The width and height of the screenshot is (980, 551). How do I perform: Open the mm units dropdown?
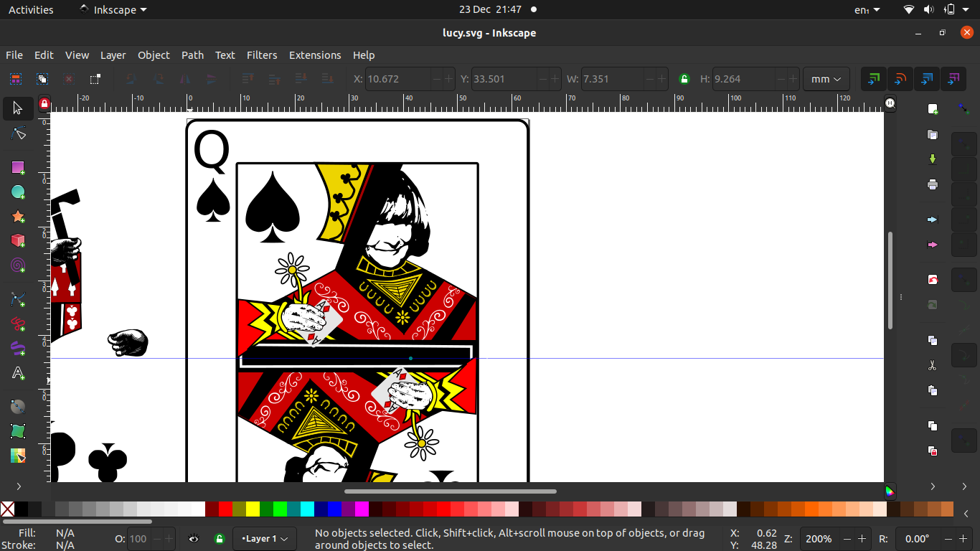coord(826,79)
